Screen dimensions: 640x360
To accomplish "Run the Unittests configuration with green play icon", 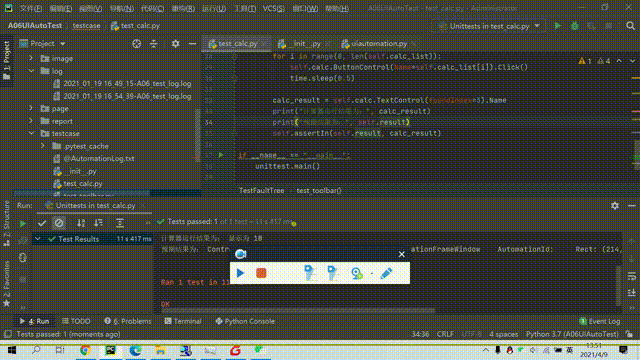I will point(558,26).
